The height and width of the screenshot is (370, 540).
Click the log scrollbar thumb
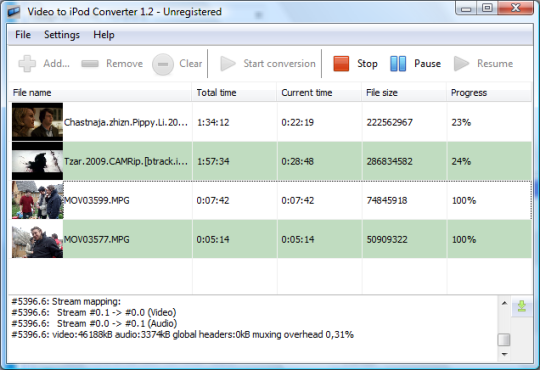click(504, 340)
